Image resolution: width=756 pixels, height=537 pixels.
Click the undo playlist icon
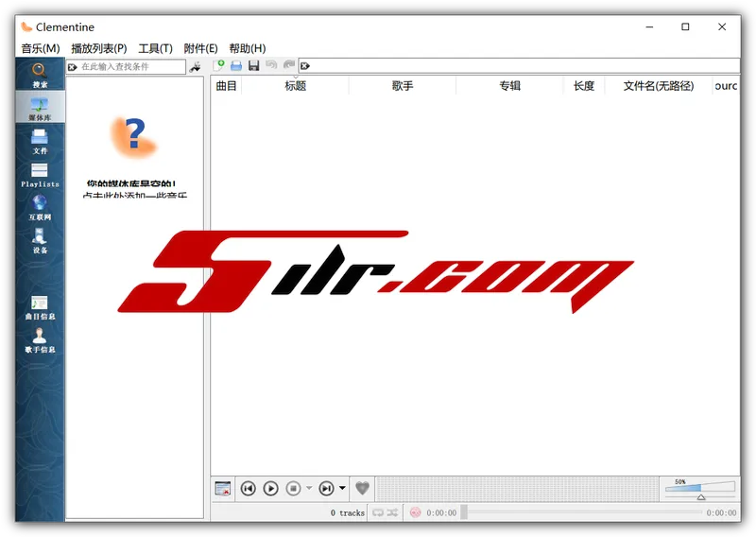(271, 64)
